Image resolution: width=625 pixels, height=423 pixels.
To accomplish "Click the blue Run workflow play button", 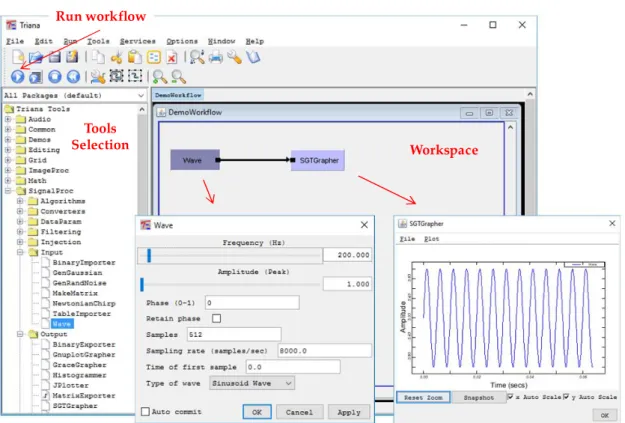I will [18, 77].
